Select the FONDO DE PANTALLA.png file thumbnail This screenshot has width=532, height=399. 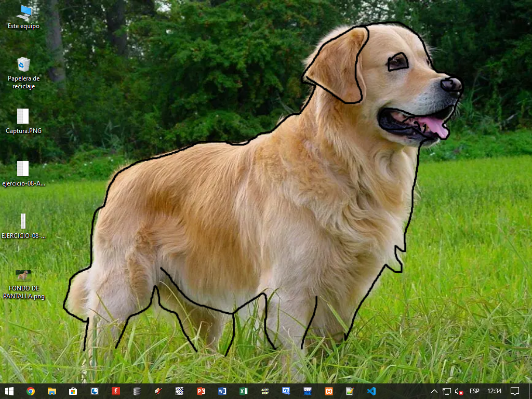(23, 275)
